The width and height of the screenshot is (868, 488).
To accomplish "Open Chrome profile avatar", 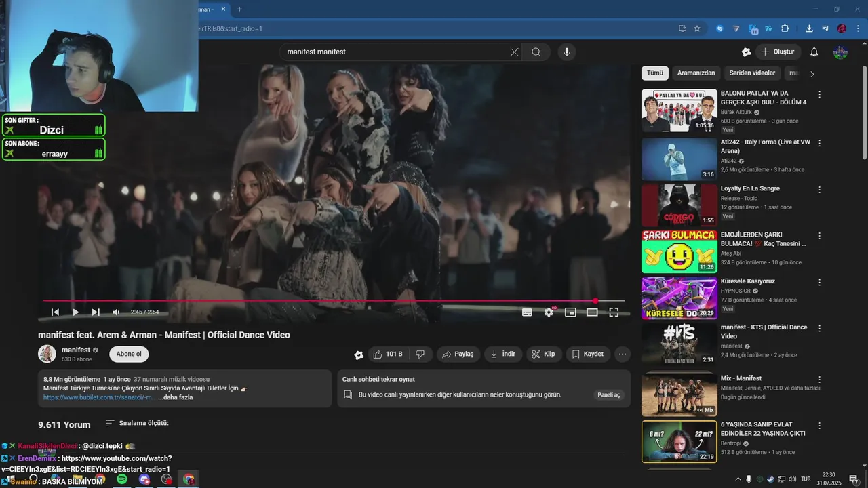I will coord(842,28).
